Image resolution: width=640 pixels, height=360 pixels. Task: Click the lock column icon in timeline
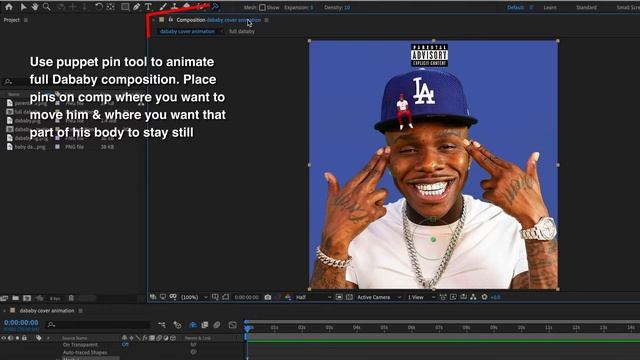[x=24, y=338]
